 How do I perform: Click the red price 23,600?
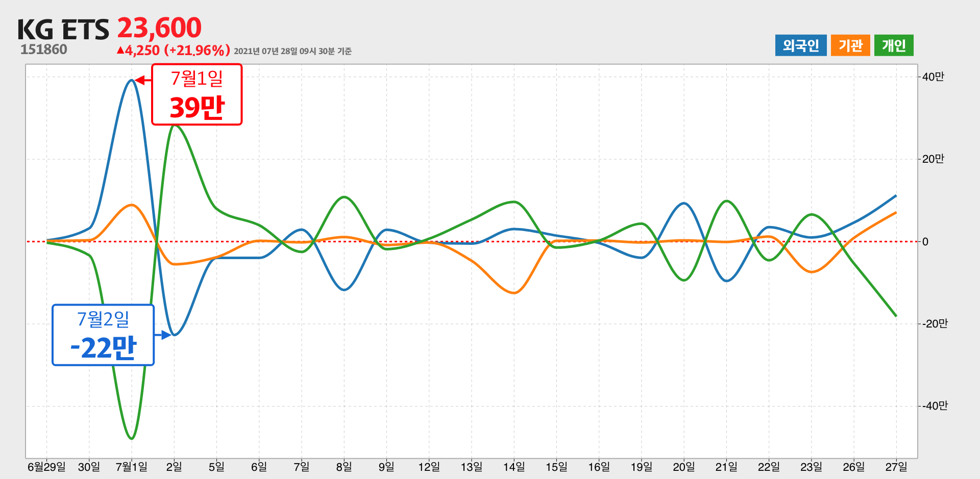[x=159, y=28]
